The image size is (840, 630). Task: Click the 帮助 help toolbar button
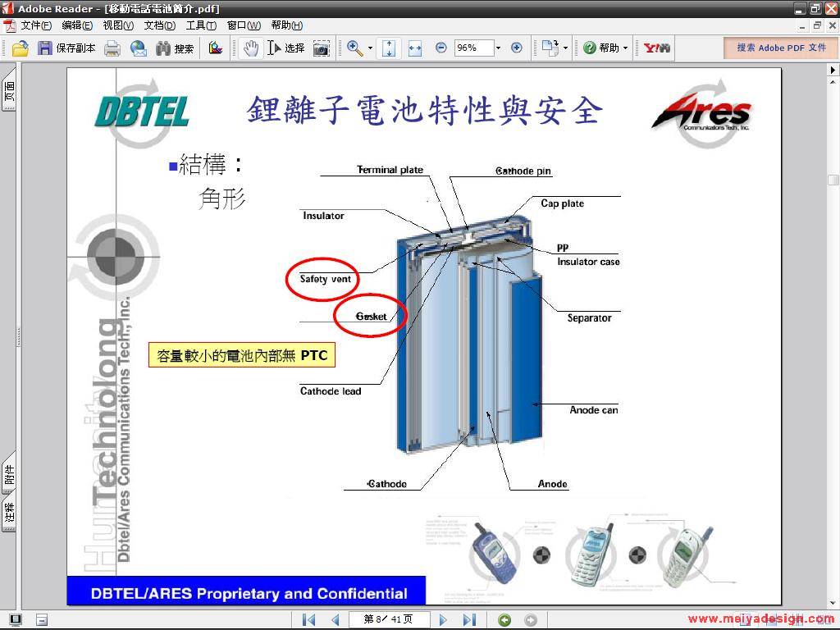pyautogui.click(x=600, y=48)
